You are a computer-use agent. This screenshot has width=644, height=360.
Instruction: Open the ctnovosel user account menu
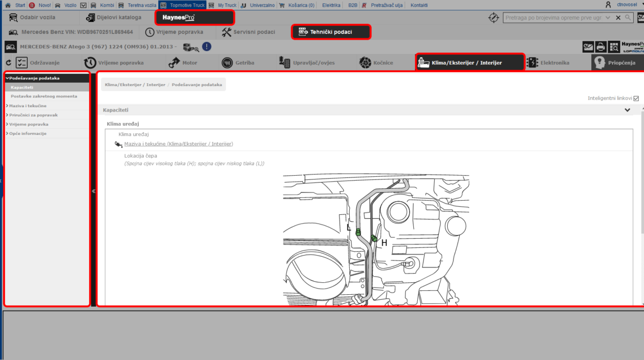pyautogui.click(x=622, y=4)
